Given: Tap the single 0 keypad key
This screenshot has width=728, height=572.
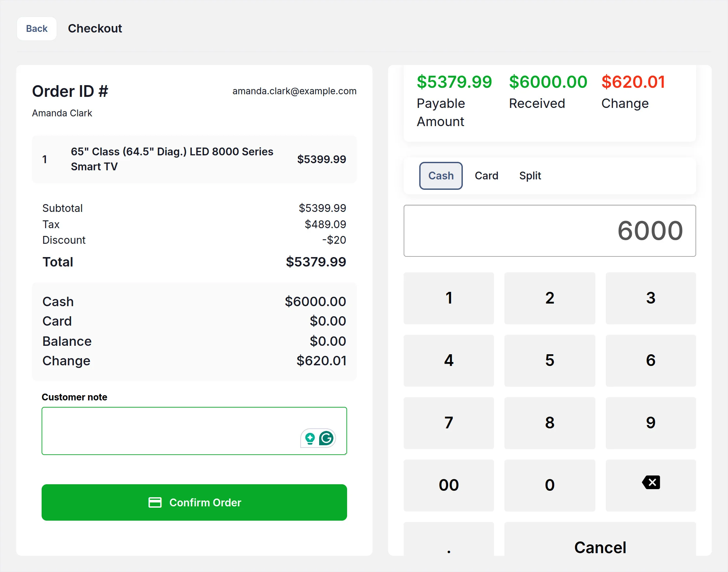Looking at the screenshot, I should click(550, 485).
